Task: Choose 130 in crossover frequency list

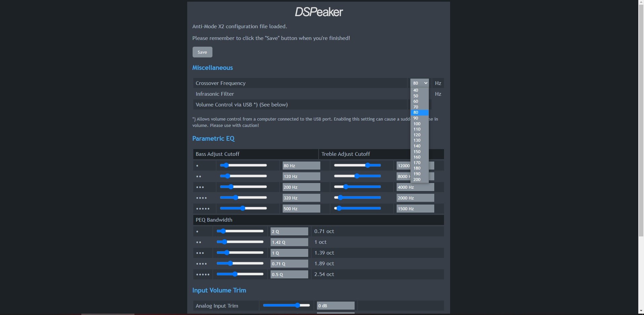Action: pos(419,140)
